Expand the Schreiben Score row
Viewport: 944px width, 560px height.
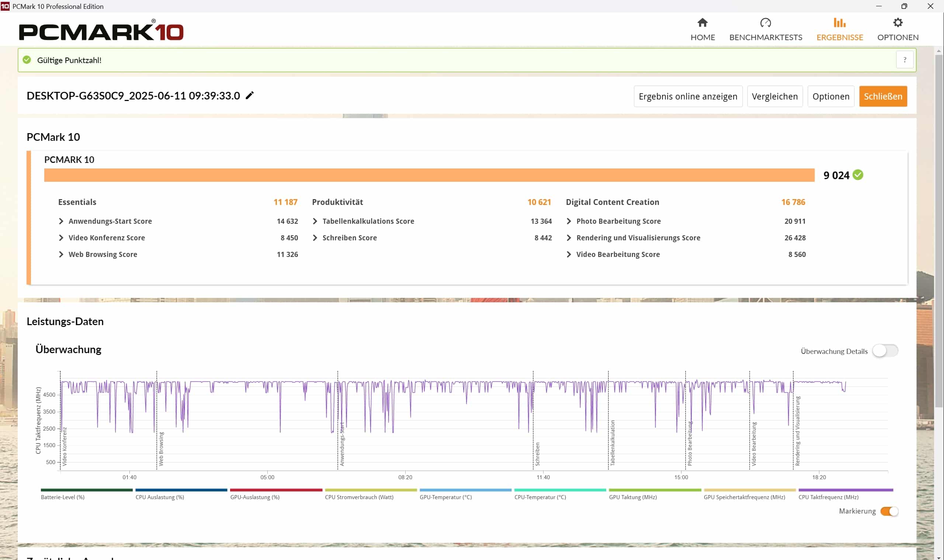click(315, 238)
